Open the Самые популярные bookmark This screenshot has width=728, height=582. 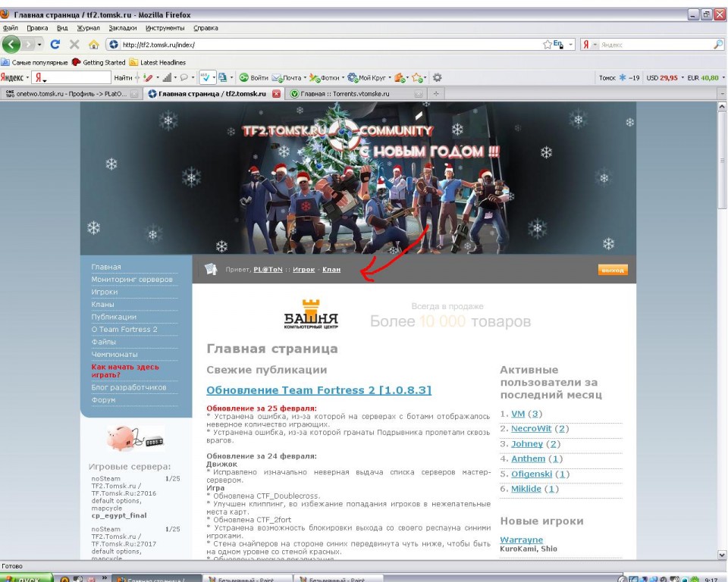click(x=35, y=62)
